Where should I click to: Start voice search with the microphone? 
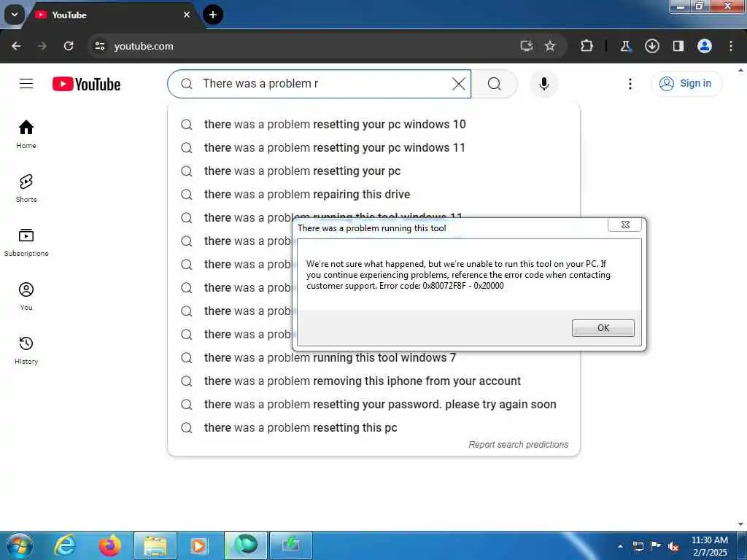tap(544, 84)
